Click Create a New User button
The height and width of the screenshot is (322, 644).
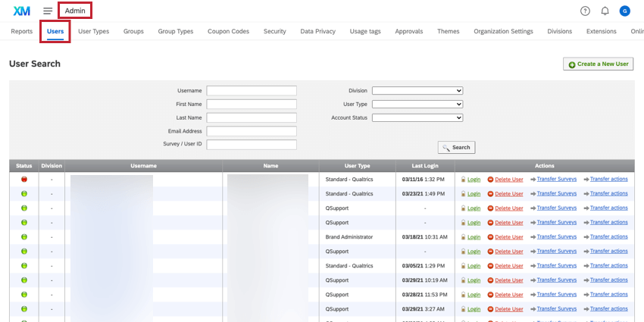[599, 64]
